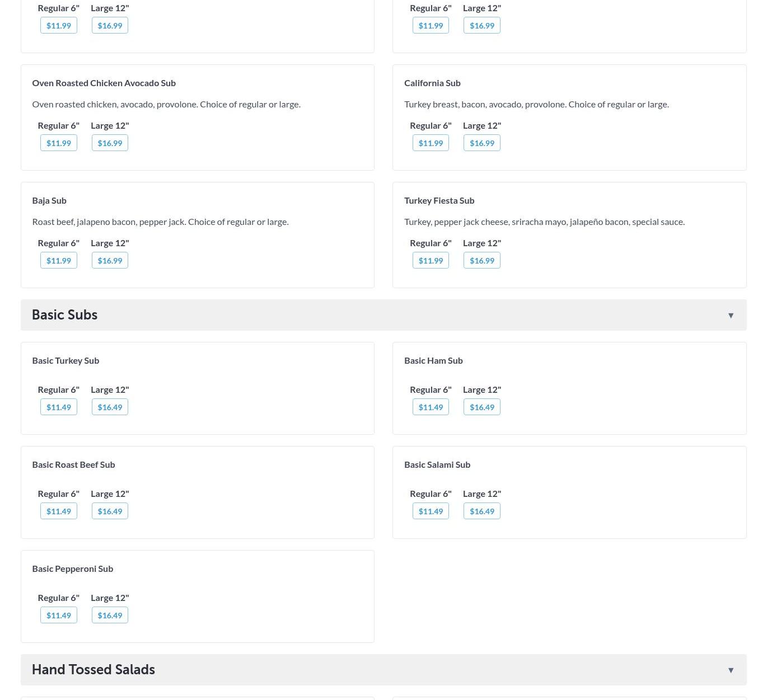Add large Baja Sub for $16.99
Image resolution: width=767 pixels, height=700 pixels.
point(110,261)
